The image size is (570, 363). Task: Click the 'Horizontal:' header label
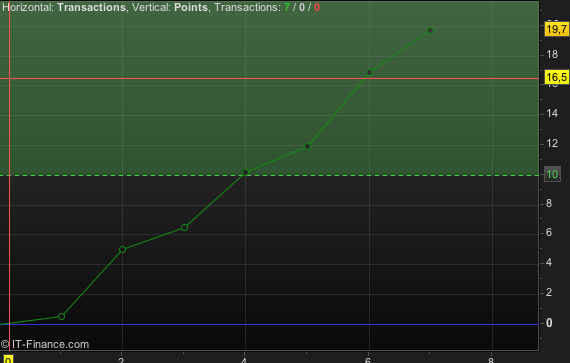[28, 7]
